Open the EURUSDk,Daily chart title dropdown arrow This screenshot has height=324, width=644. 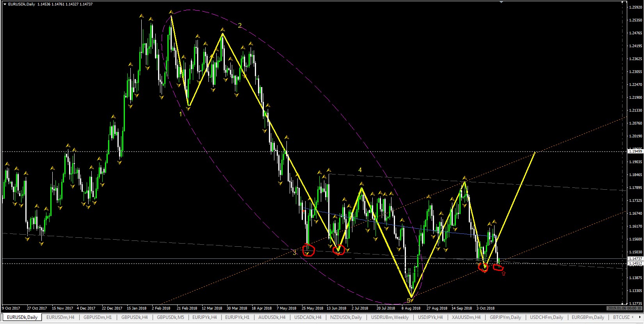coord(5,4)
